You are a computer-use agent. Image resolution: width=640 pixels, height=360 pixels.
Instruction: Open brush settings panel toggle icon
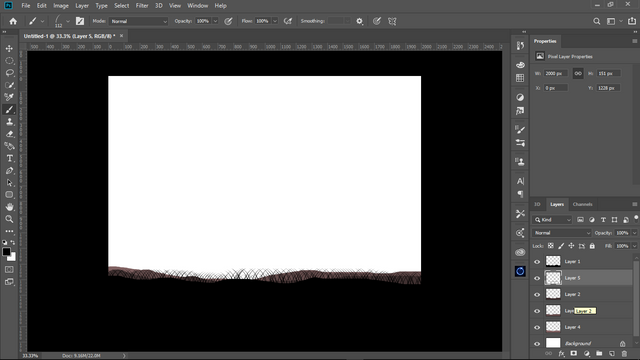tap(80, 21)
